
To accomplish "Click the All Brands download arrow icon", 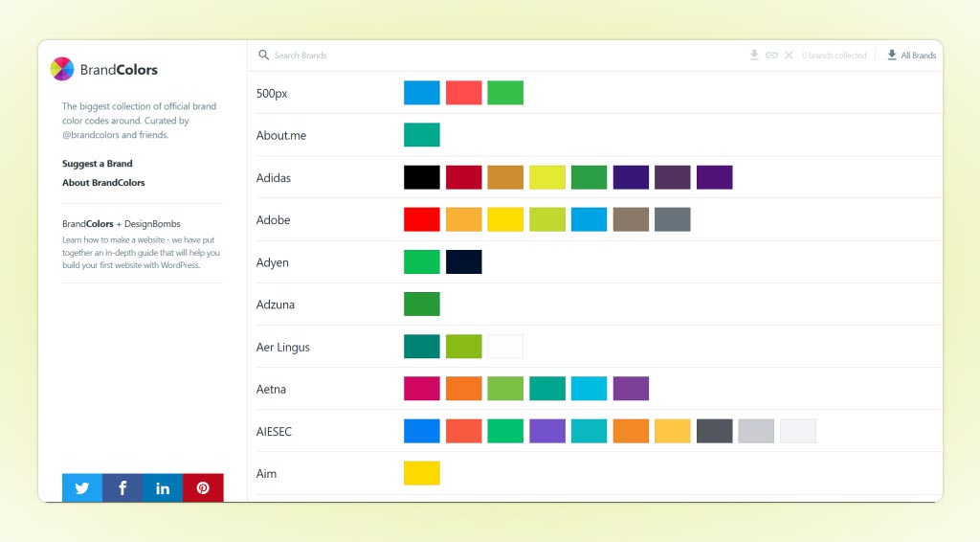I will click(892, 55).
